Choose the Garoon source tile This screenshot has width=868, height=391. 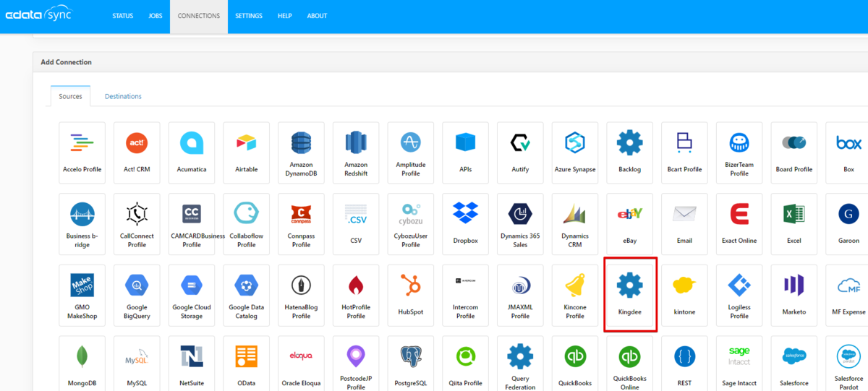tap(848, 224)
